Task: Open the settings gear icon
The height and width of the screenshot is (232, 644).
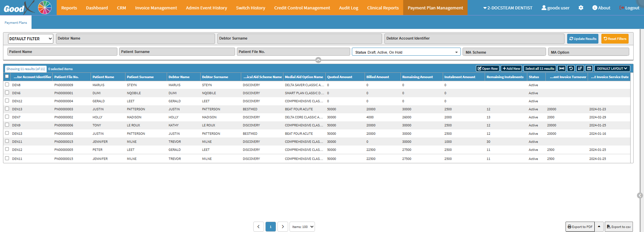Action: point(581,8)
